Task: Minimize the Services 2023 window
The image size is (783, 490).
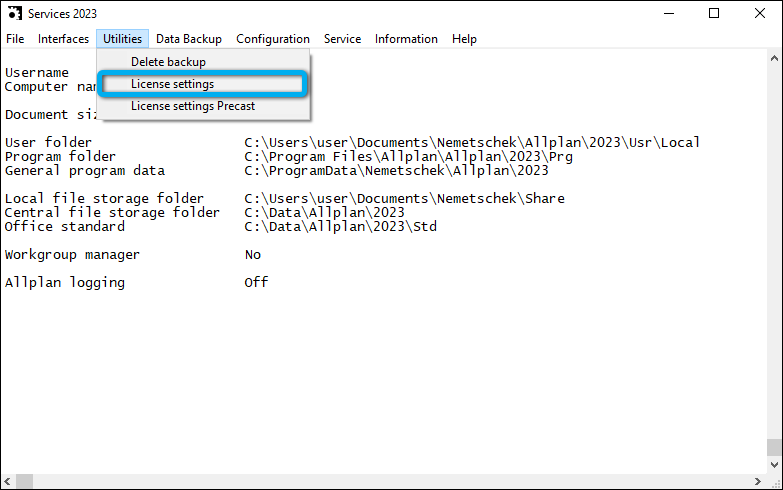Action: point(669,13)
